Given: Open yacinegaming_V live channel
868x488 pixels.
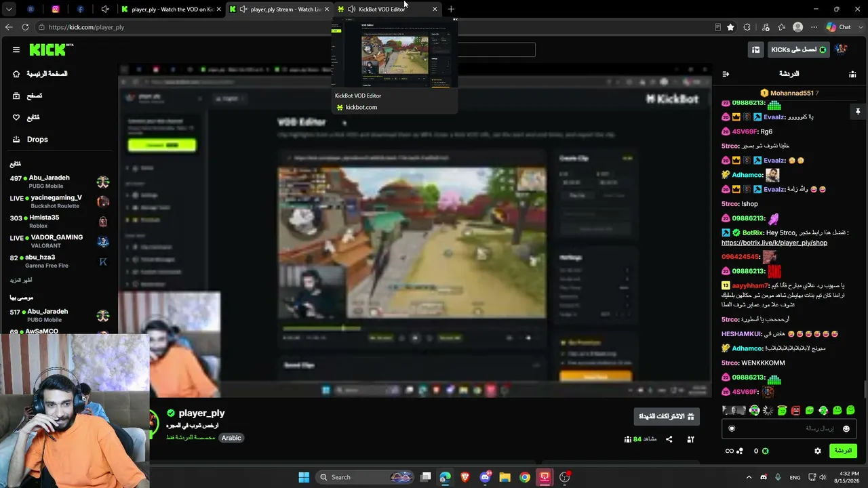Looking at the screenshot, I should pyautogui.click(x=60, y=201).
